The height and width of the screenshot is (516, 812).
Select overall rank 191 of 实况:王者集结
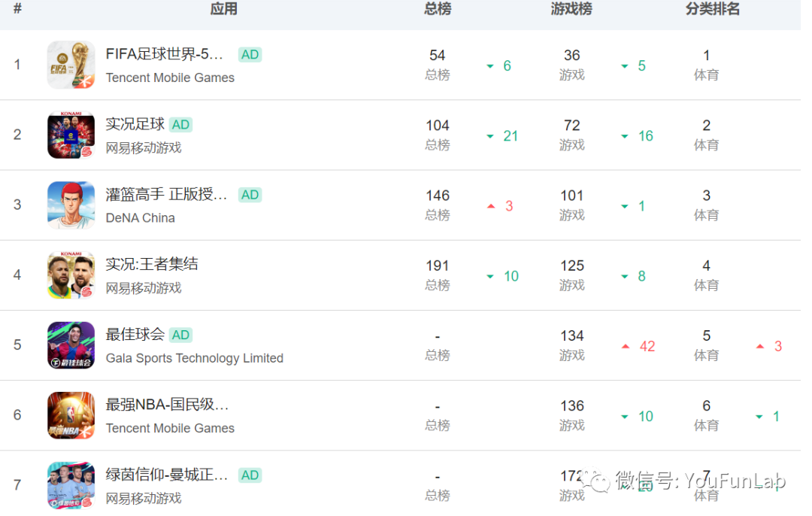click(438, 266)
